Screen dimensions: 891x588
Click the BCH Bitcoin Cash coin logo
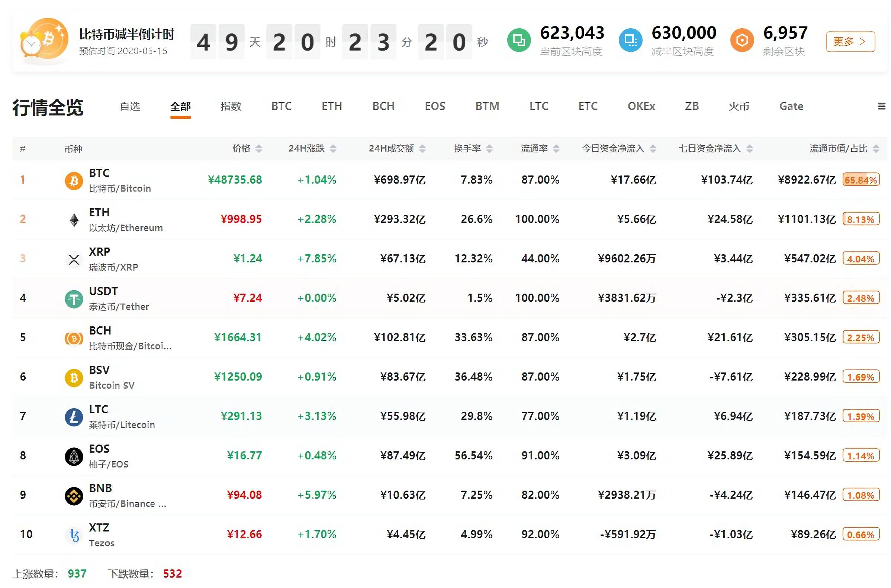[74, 339]
